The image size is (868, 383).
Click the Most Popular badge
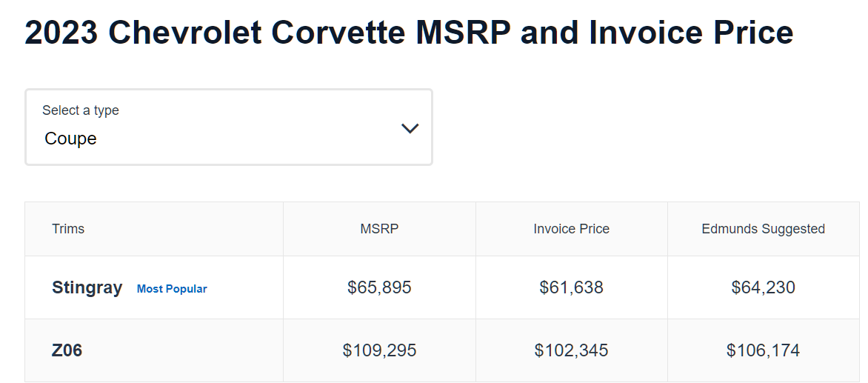[172, 289]
